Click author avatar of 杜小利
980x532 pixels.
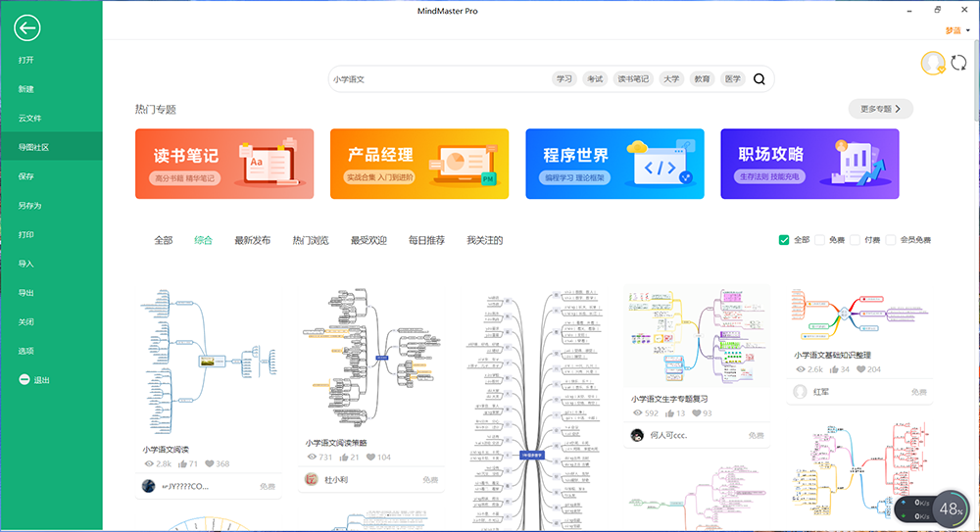(x=311, y=479)
